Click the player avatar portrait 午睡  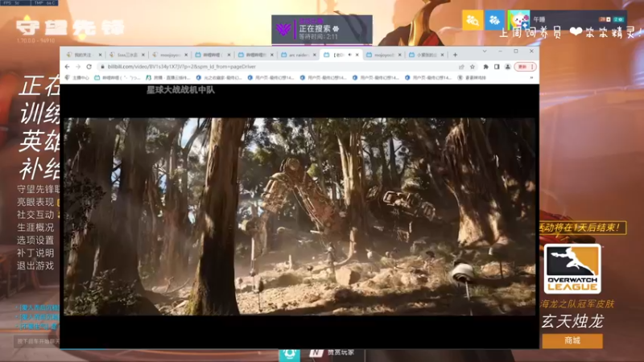tap(518, 19)
